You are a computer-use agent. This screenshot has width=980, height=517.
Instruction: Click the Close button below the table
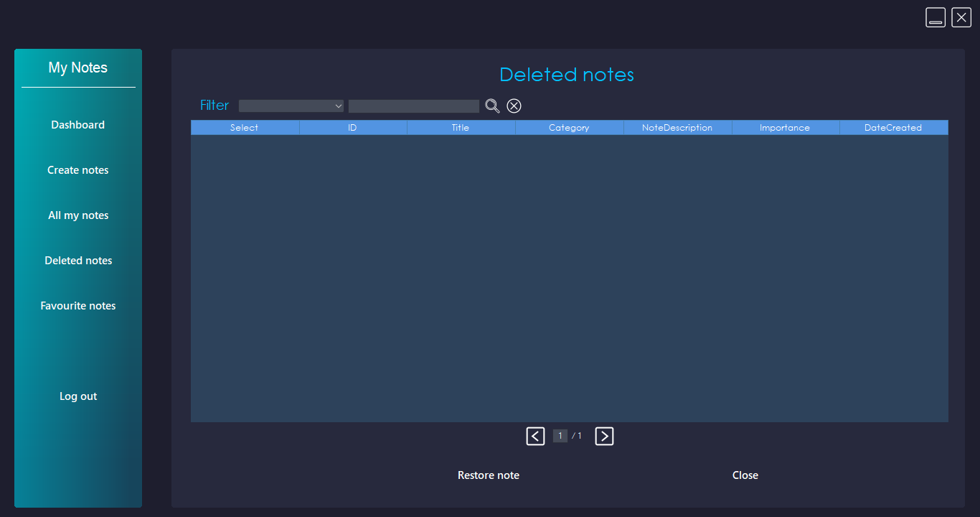pos(745,475)
